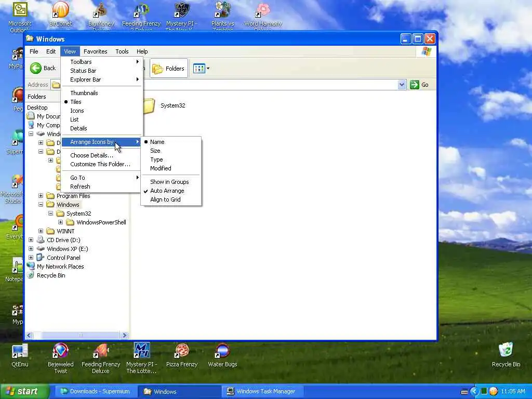
Task: Arrange icons by Type
Action: pos(171,159)
